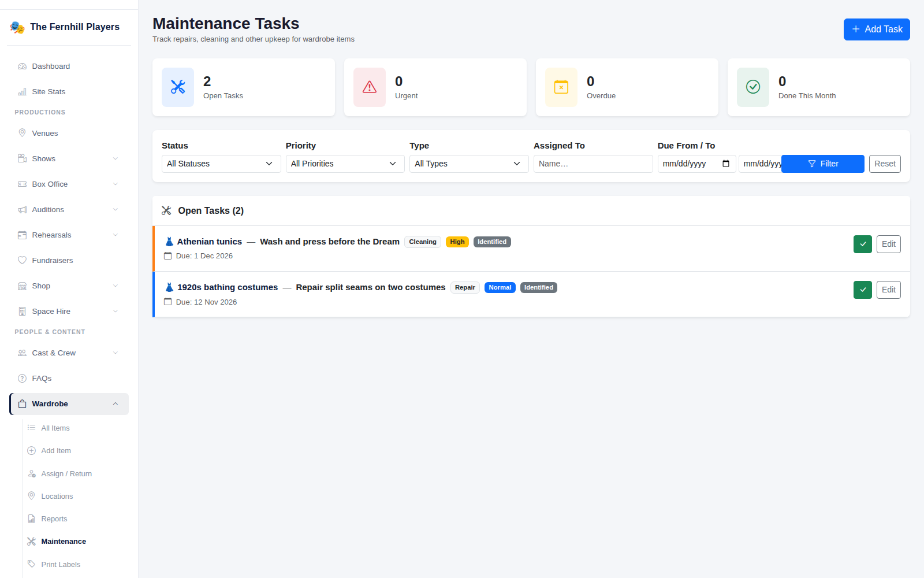This screenshot has width=924, height=578.
Task: Click the Open Tasks tools icon card
Action: 178,87
